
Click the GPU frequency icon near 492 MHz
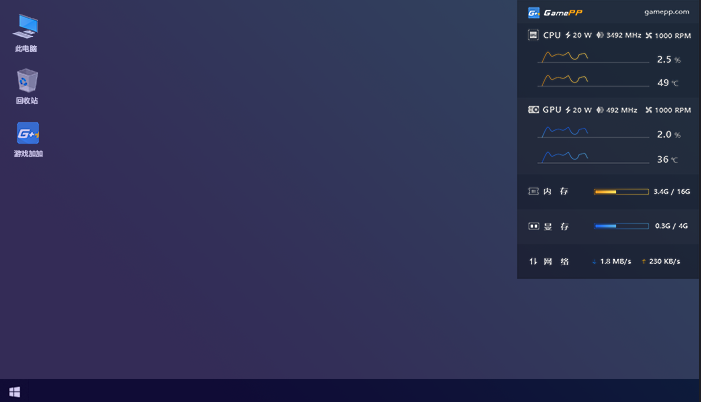point(600,110)
